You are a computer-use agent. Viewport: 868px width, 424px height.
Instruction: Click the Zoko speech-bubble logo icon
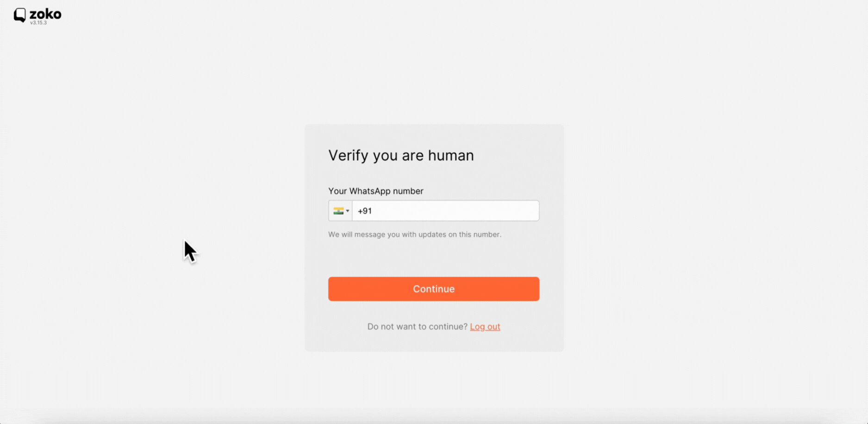tap(19, 15)
